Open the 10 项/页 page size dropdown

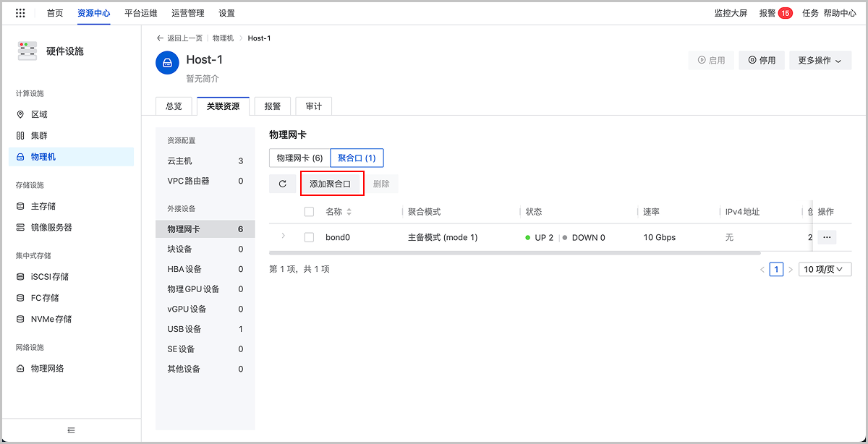[825, 269]
